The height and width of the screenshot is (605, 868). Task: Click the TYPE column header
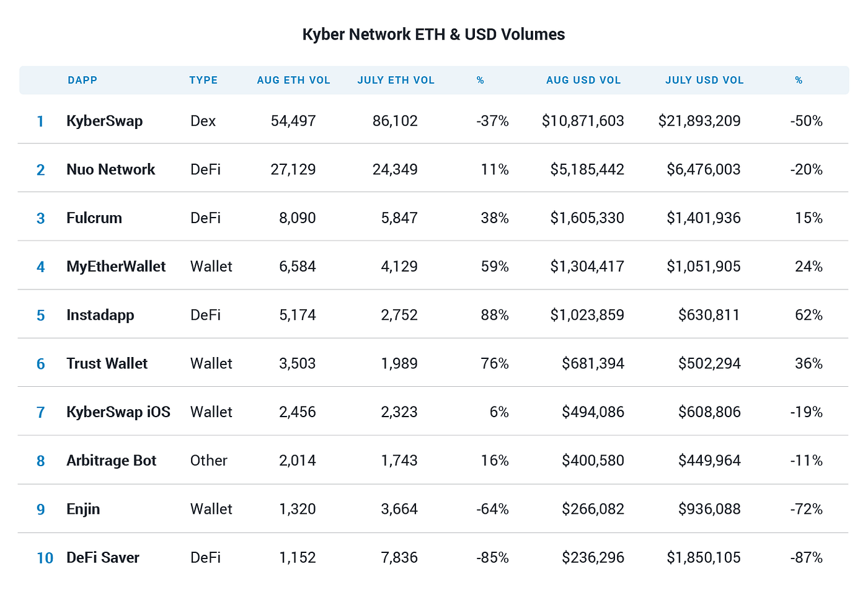click(x=203, y=80)
